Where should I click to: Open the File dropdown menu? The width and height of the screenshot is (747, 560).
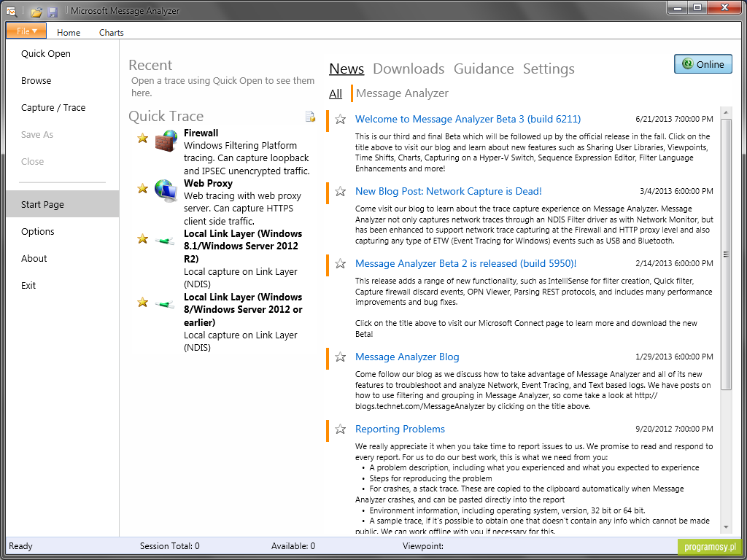[x=26, y=31]
